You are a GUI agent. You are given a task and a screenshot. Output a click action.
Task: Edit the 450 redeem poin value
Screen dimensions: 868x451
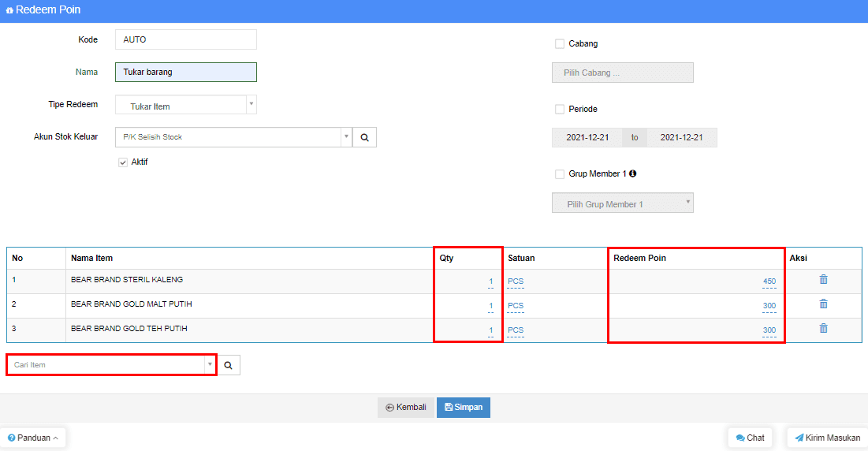pos(769,281)
